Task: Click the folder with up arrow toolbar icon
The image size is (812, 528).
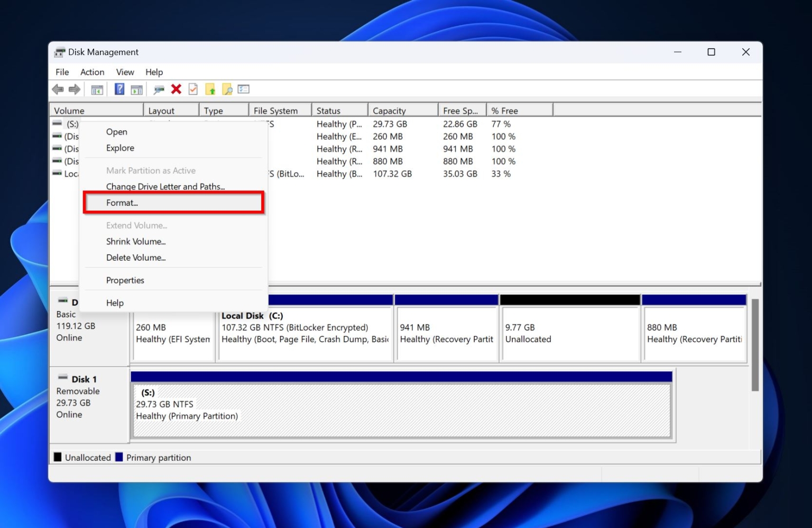Action: [210, 89]
